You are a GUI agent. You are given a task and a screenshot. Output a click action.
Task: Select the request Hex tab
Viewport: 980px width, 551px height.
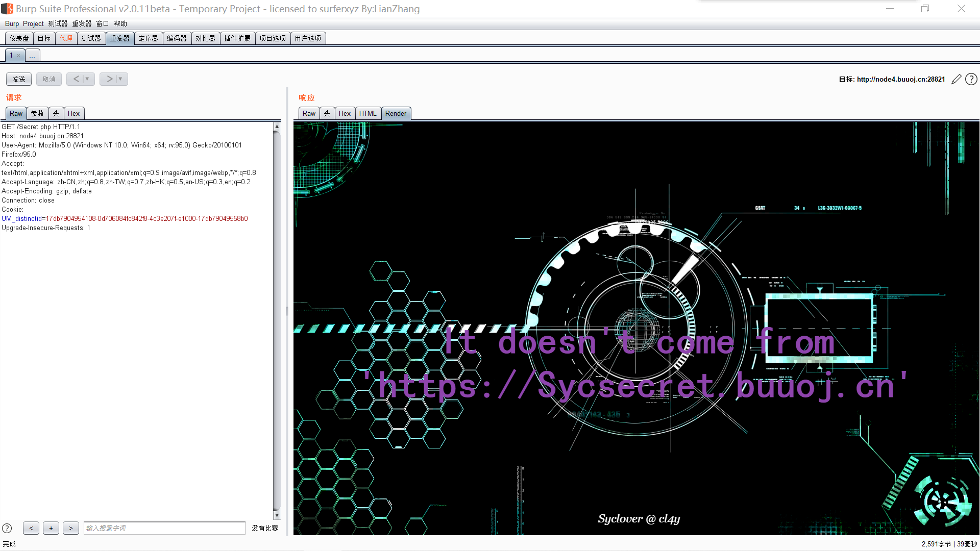(x=74, y=113)
